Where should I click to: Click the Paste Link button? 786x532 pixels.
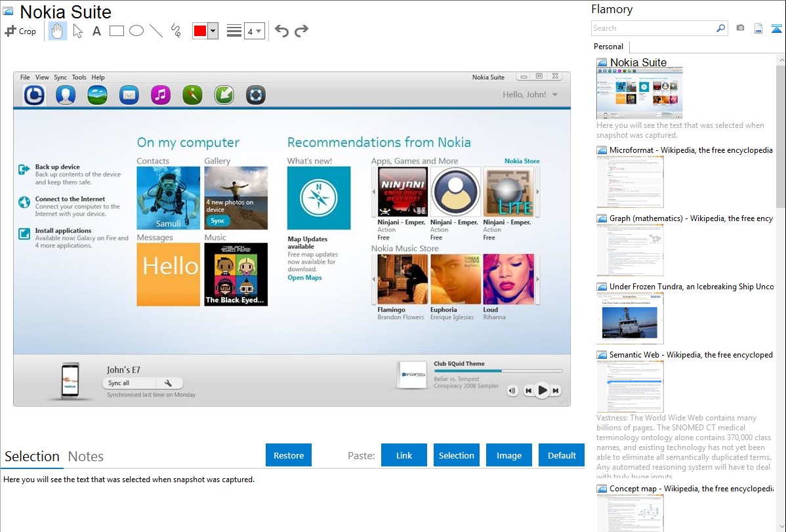pyautogui.click(x=404, y=455)
